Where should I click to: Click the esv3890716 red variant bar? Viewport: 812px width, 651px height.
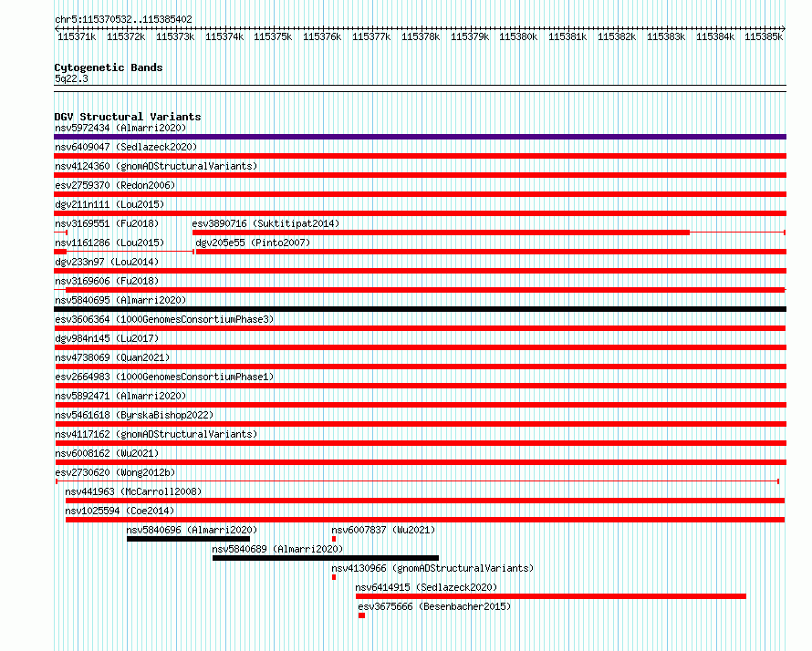(441, 232)
